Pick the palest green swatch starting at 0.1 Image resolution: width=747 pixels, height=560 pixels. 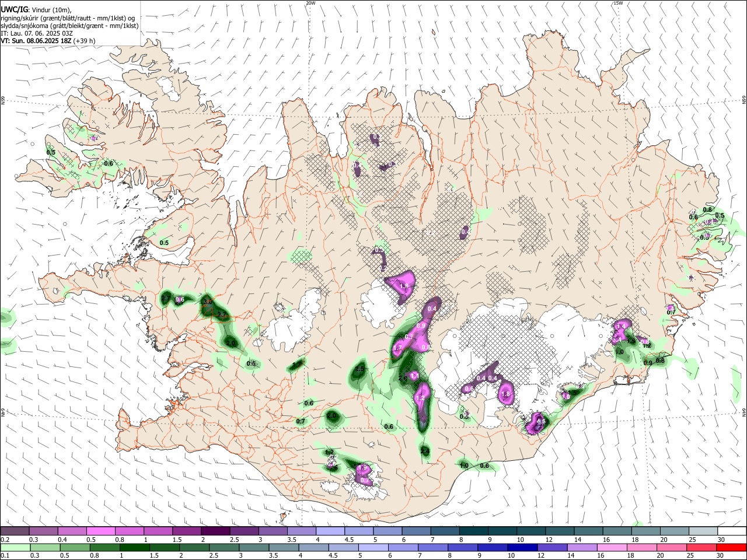click(x=15, y=547)
